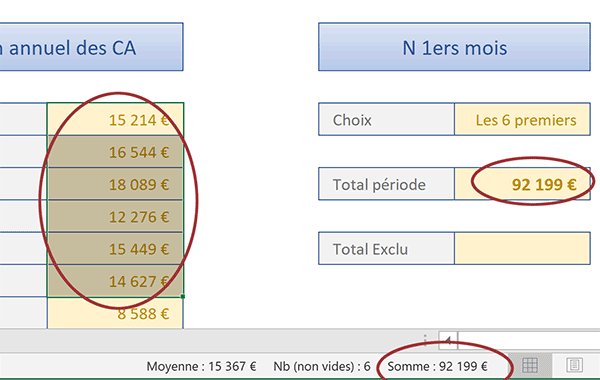The image size is (600, 380).
Task: Select the cell showing 15 449 €
Action: point(116,248)
